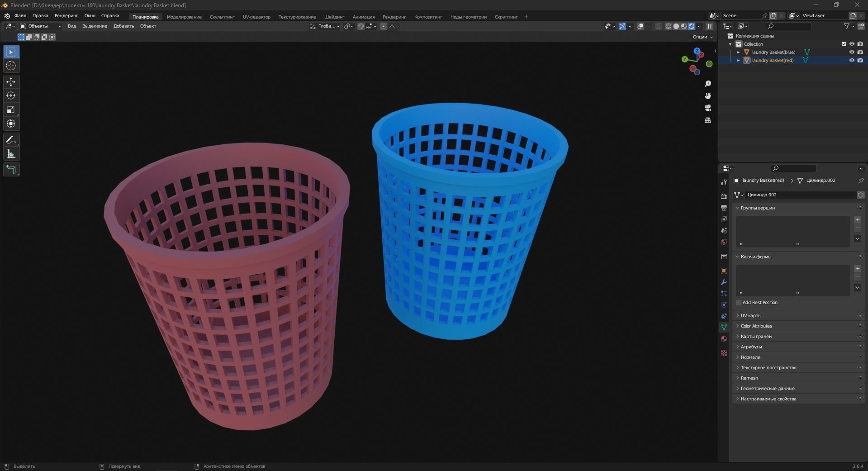Switch to wireframe viewport shading

pyautogui.click(x=669, y=26)
